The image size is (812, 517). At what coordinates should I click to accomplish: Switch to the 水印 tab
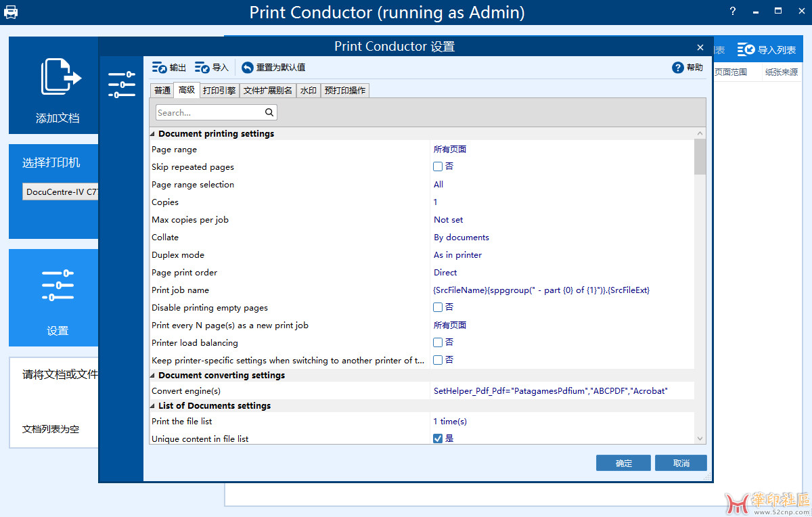(x=309, y=91)
